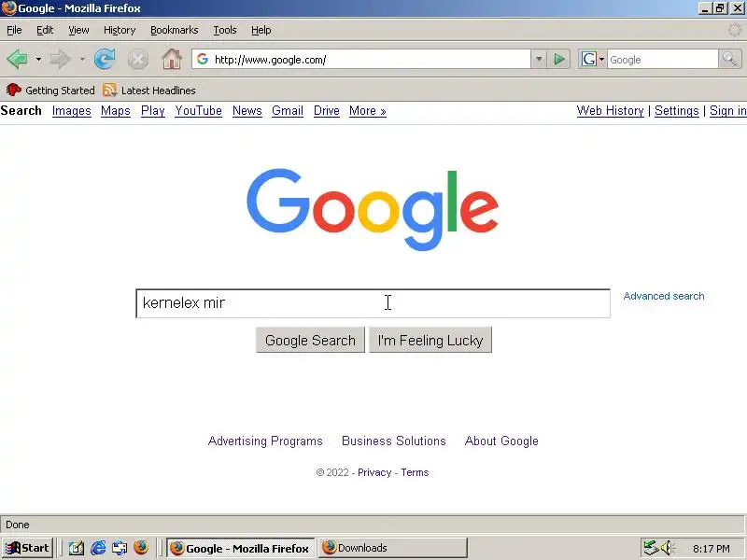Click the green Go arrow button
This screenshot has width=747, height=560.
point(558,60)
